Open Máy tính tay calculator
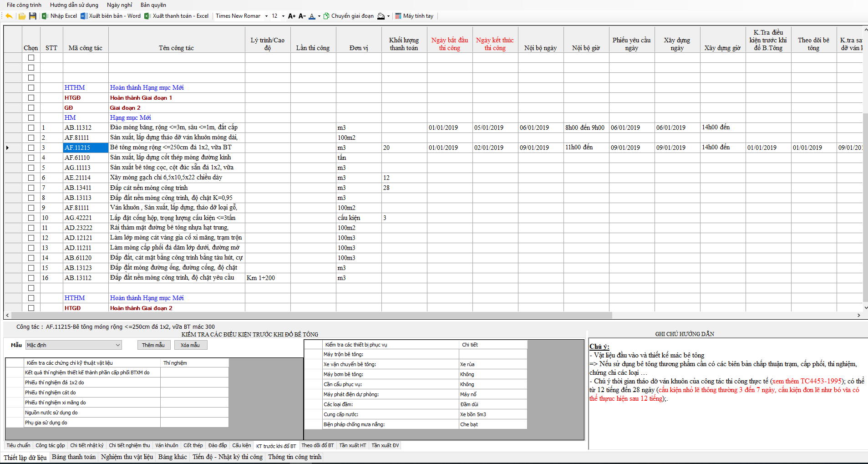 (414, 16)
